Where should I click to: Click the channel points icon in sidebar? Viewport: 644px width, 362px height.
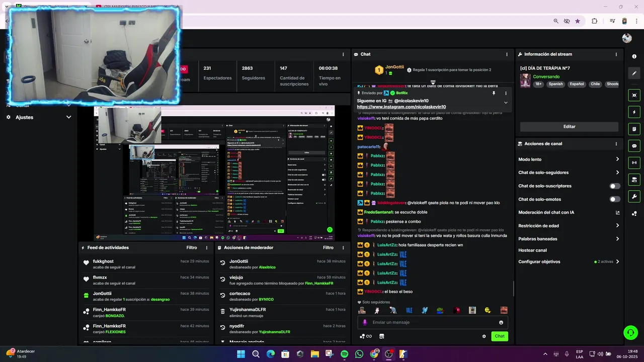[x=634, y=214]
